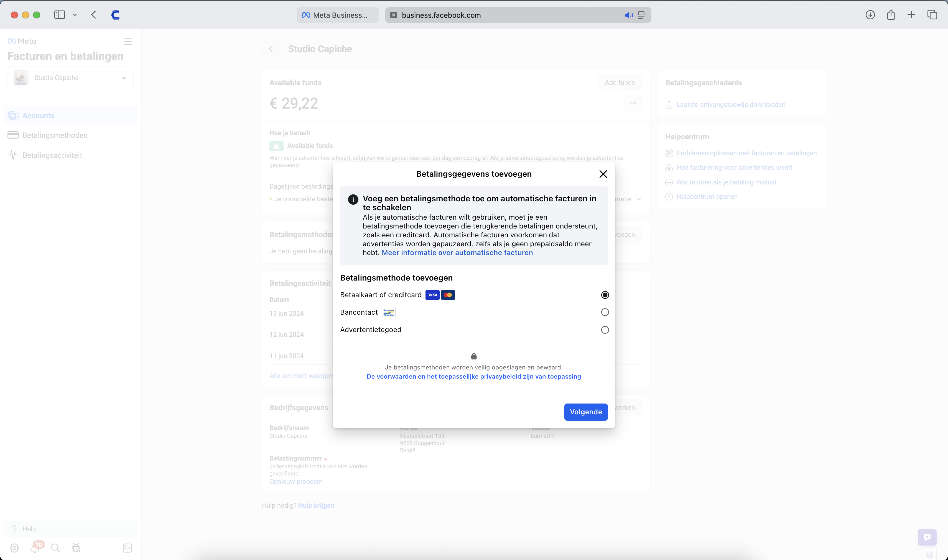This screenshot has height=560, width=948.
Task: Click the Add funds button
Action: pos(620,82)
